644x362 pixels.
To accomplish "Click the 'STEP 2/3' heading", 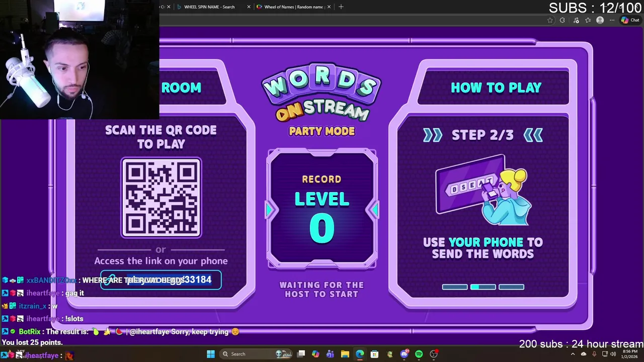I will click(x=482, y=135).
